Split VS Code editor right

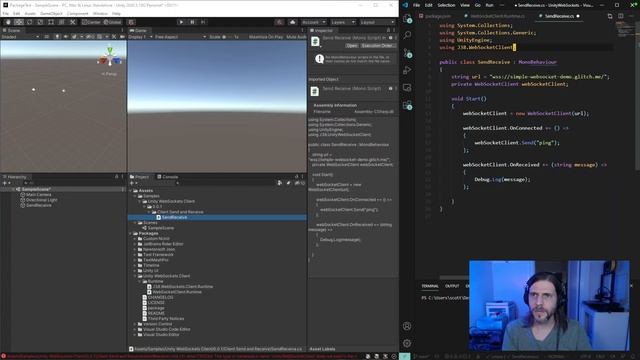tap(620, 16)
